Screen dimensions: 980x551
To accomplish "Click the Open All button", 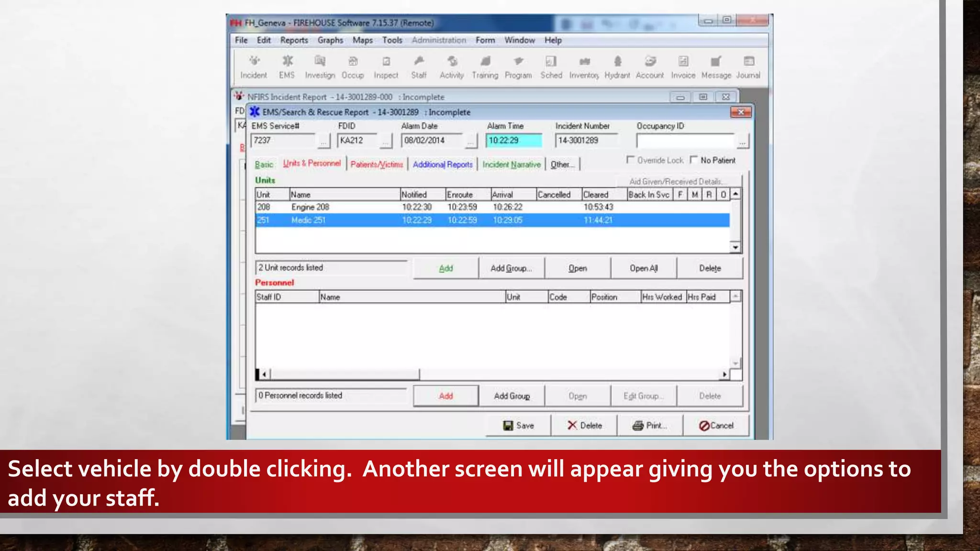I will tap(644, 268).
